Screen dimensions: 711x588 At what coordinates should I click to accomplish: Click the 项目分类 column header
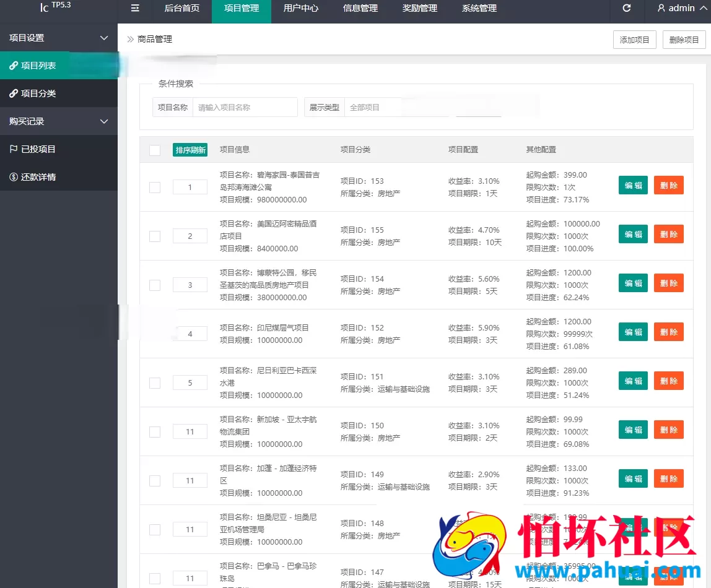pos(355,150)
